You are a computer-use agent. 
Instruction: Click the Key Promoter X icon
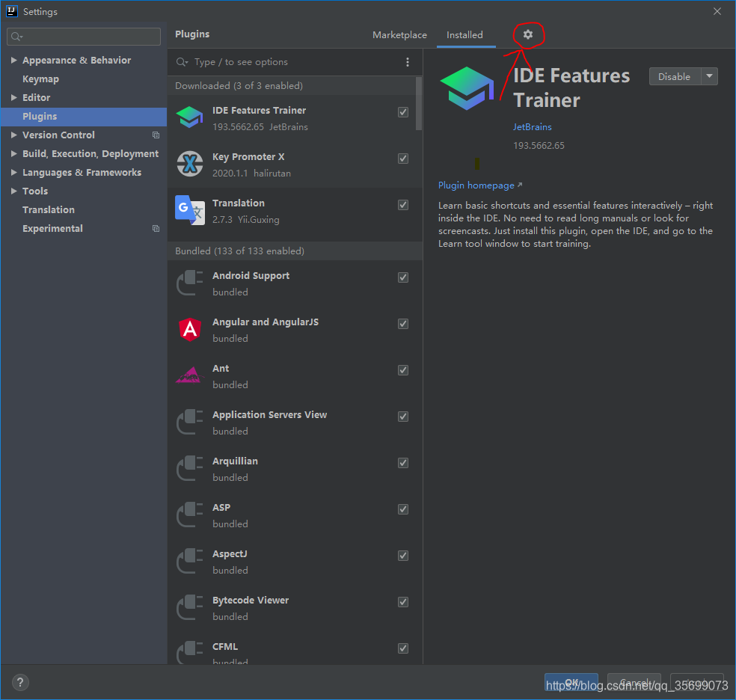coord(190,165)
